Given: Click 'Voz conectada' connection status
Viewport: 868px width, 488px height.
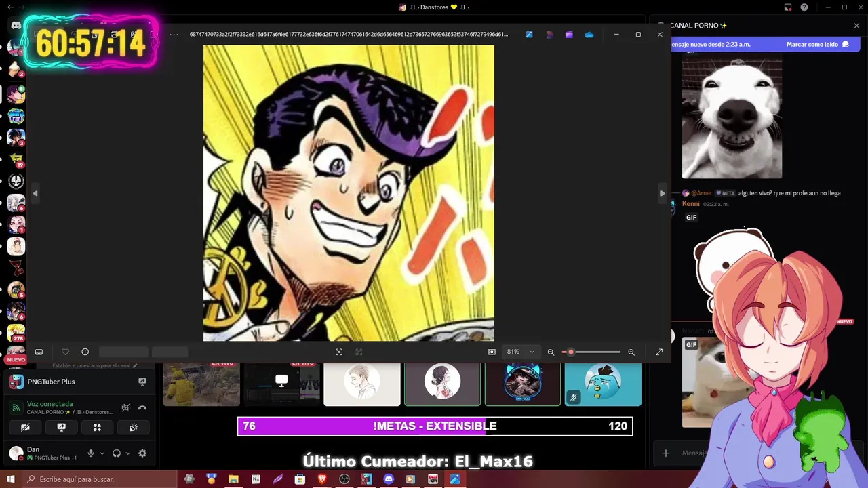Looking at the screenshot, I should [x=50, y=404].
